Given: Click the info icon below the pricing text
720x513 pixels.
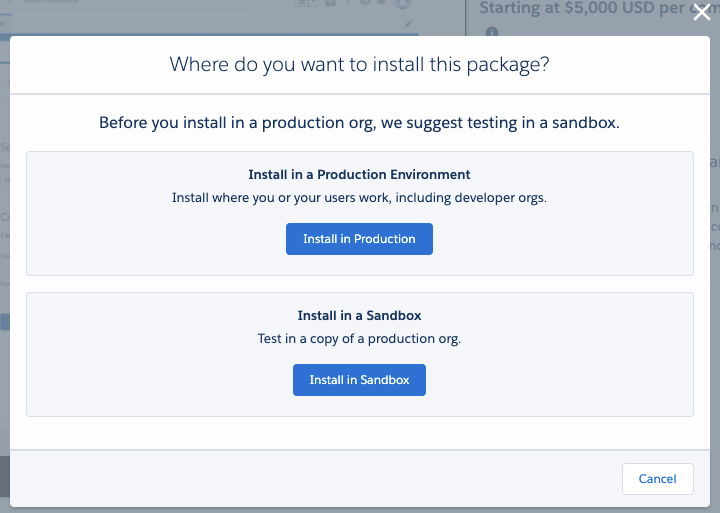Looking at the screenshot, I should pos(492,32).
